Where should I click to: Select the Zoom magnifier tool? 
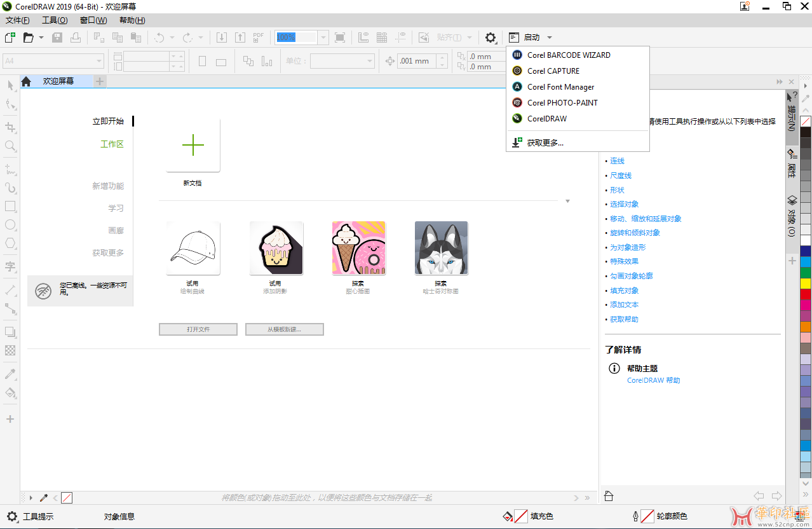pyautogui.click(x=10, y=146)
